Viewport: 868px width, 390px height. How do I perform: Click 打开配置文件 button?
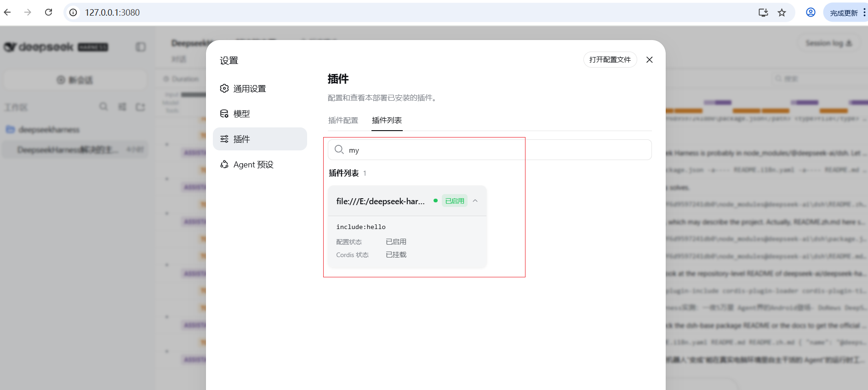click(x=610, y=60)
